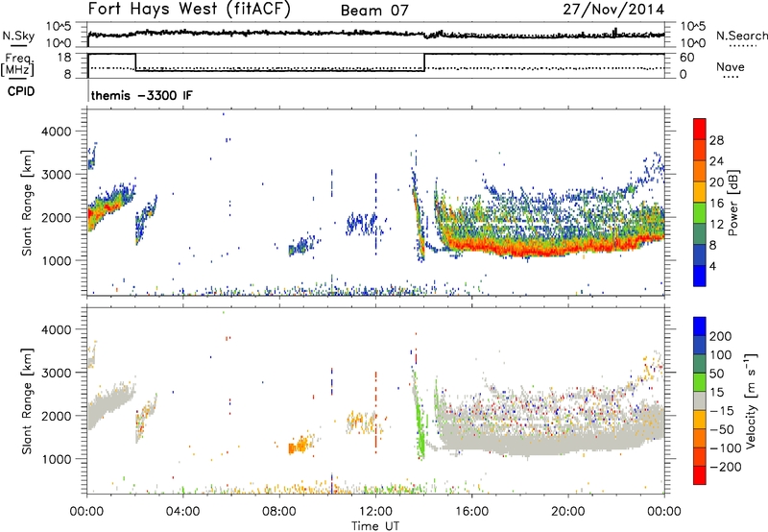Viewport: 768px width, 532px height.
Task: Click the 'Power [dB]' colorbar title
Action: click(732, 203)
